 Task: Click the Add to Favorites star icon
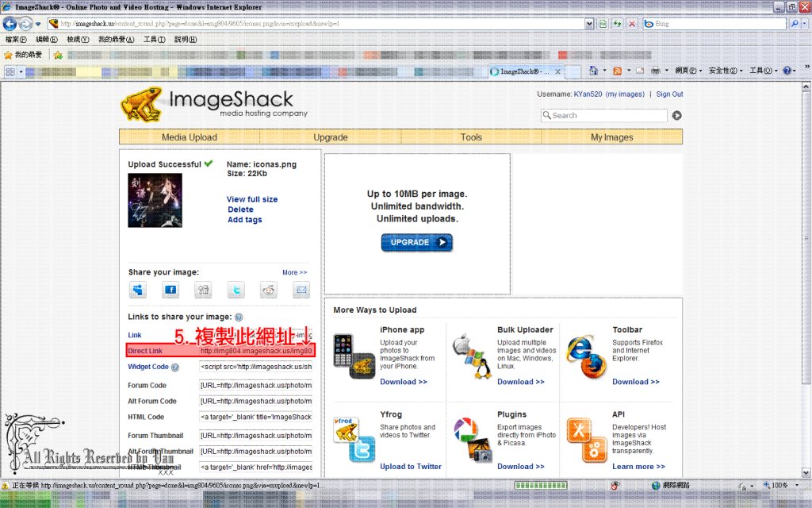58,55
